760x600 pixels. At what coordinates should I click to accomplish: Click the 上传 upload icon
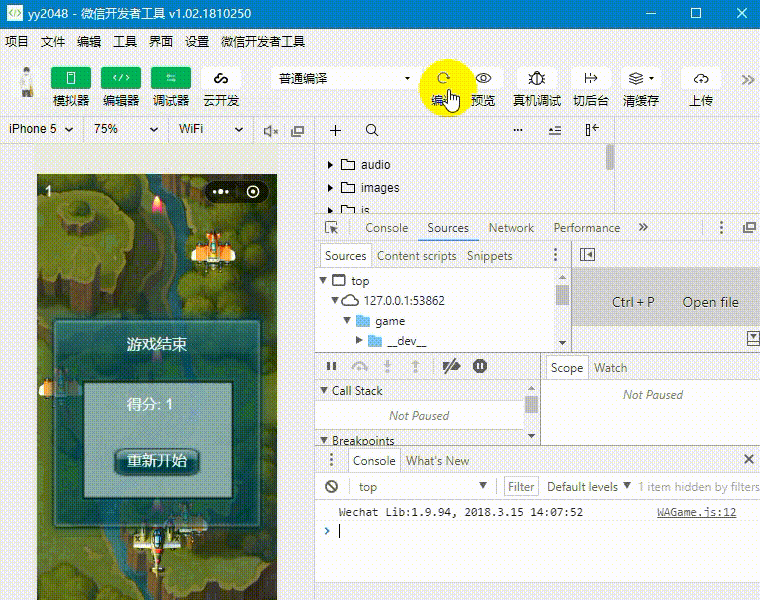tap(701, 78)
